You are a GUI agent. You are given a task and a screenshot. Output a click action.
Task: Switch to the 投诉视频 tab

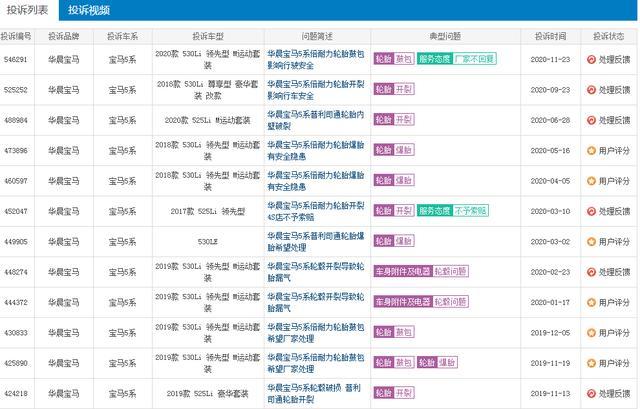click(89, 10)
